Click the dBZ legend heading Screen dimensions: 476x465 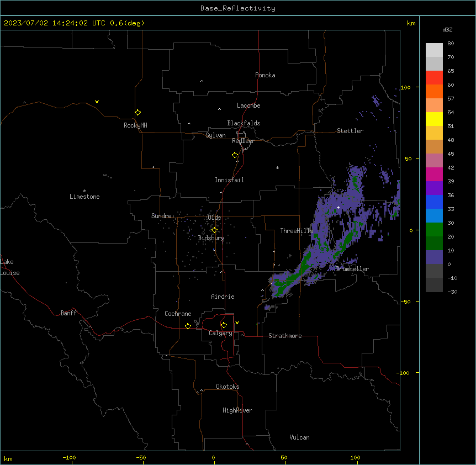point(447,29)
